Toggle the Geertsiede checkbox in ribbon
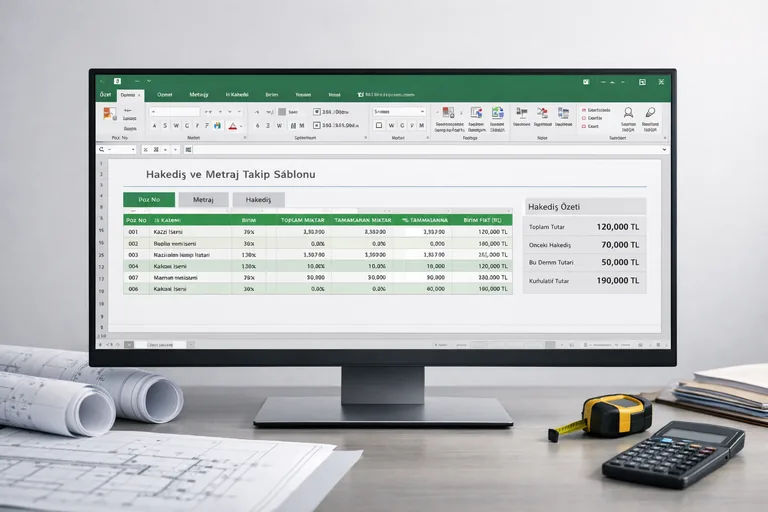768x512 pixels. pos(584,110)
